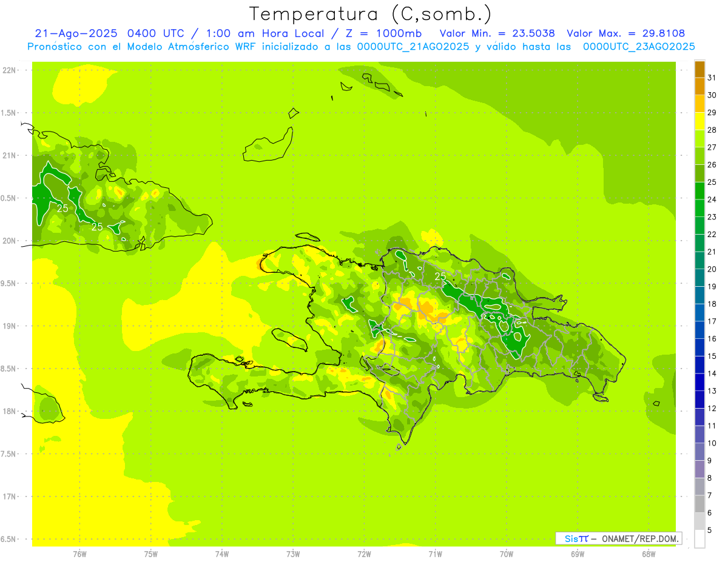
Task: Pick legend swatch between 5 and 6
Action: [699, 521]
